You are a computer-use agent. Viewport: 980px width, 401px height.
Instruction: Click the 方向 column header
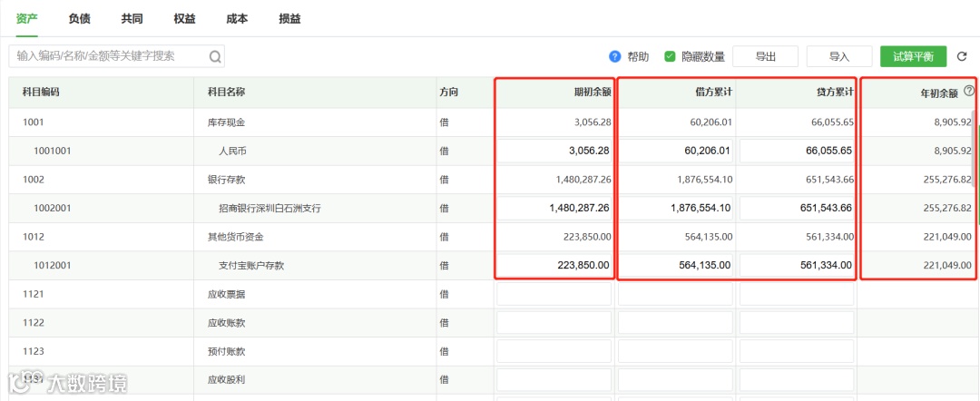449,93
